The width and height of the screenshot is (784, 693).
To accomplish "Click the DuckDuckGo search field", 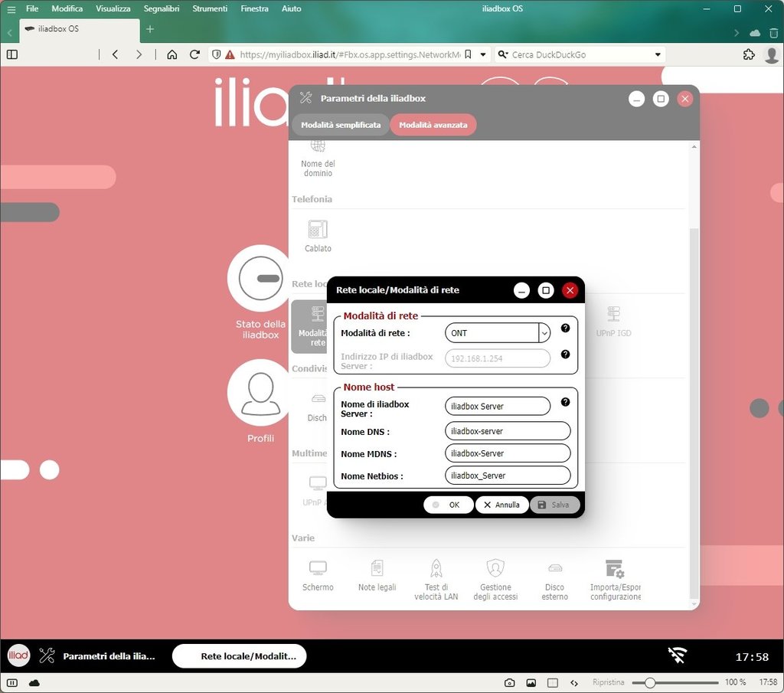I will tap(580, 54).
